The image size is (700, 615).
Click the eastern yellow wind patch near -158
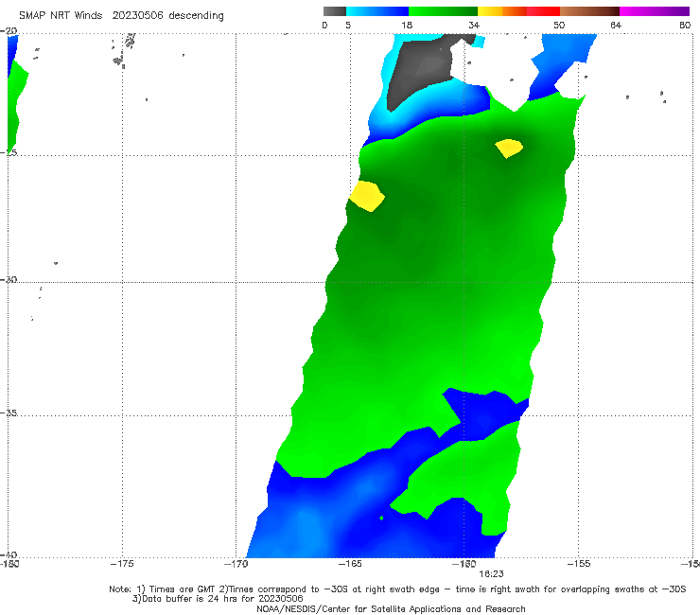pos(509,149)
